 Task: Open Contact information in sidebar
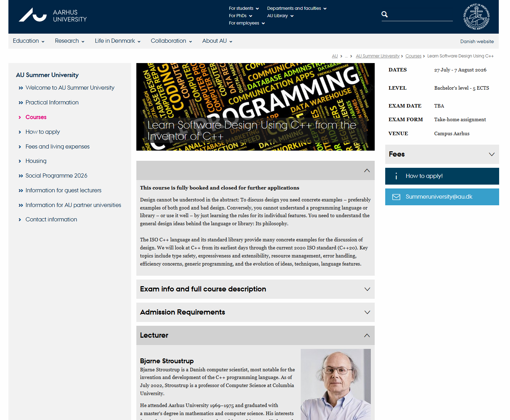coord(51,220)
